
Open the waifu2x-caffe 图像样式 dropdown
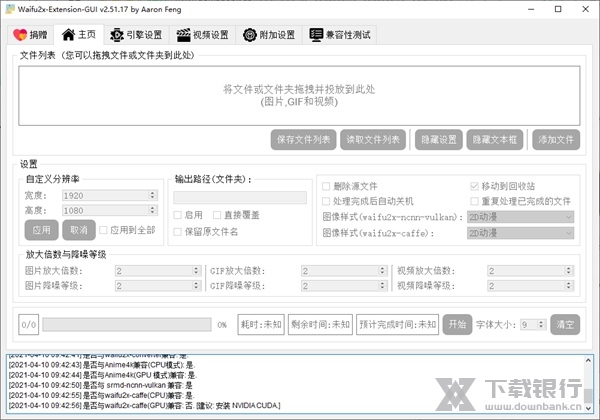click(x=520, y=233)
